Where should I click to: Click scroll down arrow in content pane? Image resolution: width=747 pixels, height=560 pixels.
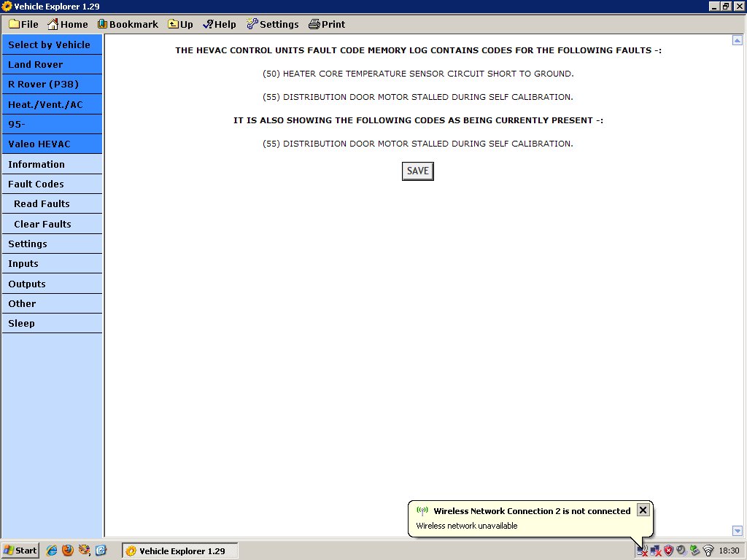737,531
